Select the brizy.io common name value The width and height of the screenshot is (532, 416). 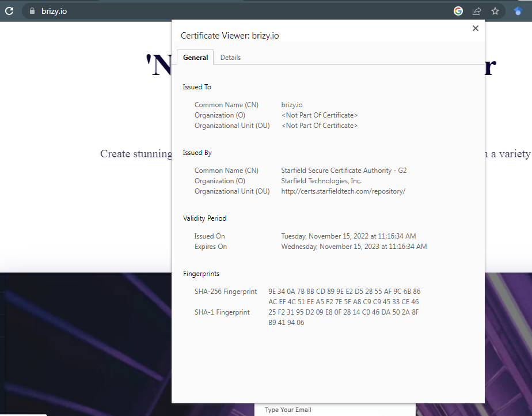point(292,105)
